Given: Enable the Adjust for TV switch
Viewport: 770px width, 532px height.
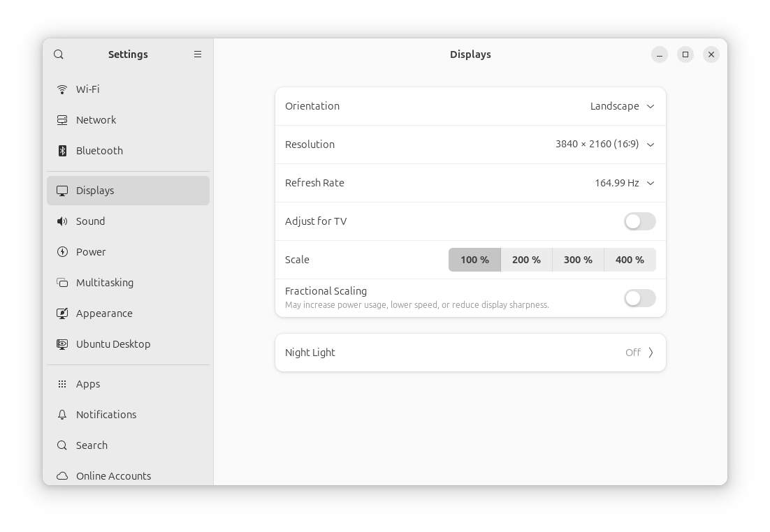Looking at the screenshot, I should (x=639, y=221).
